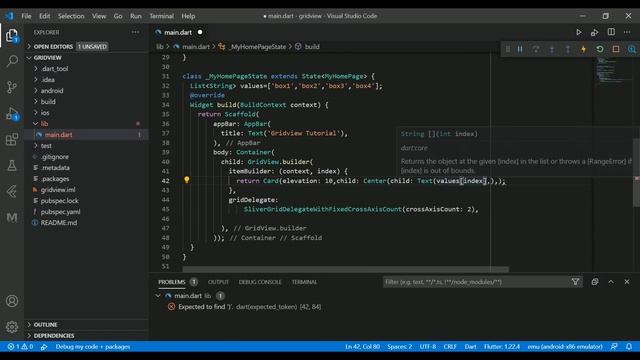
Task: Change language mode via Dart status item
Action: click(470, 347)
